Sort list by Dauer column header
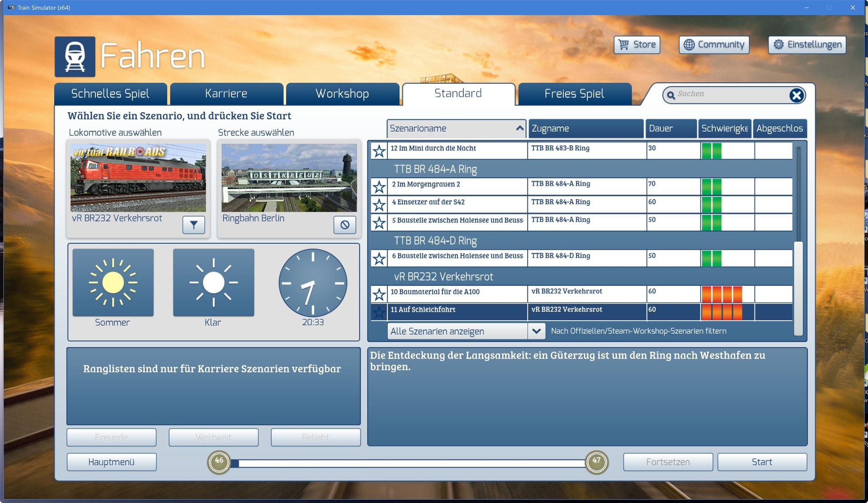The image size is (868, 503). 670,128
